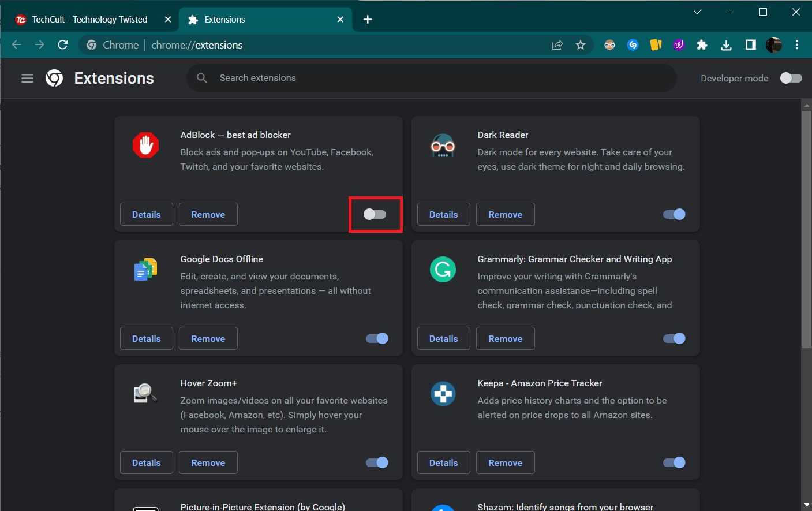Reload the current page
The image size is (812, 511).
tap(62, 44)
